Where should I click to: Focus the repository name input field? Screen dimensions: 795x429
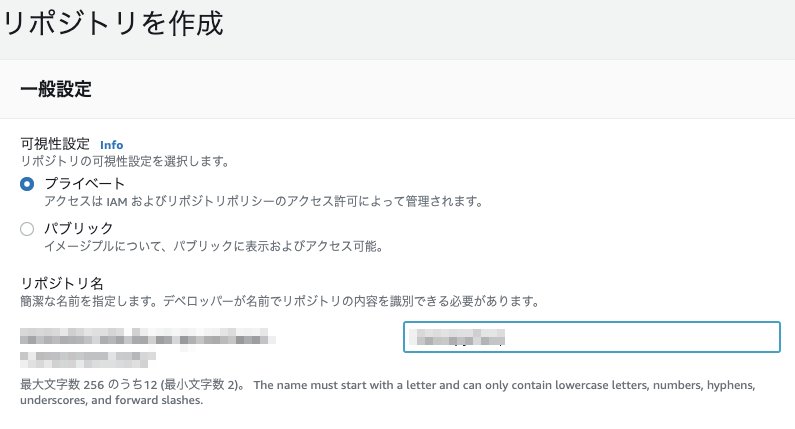[x=592, y=337]
